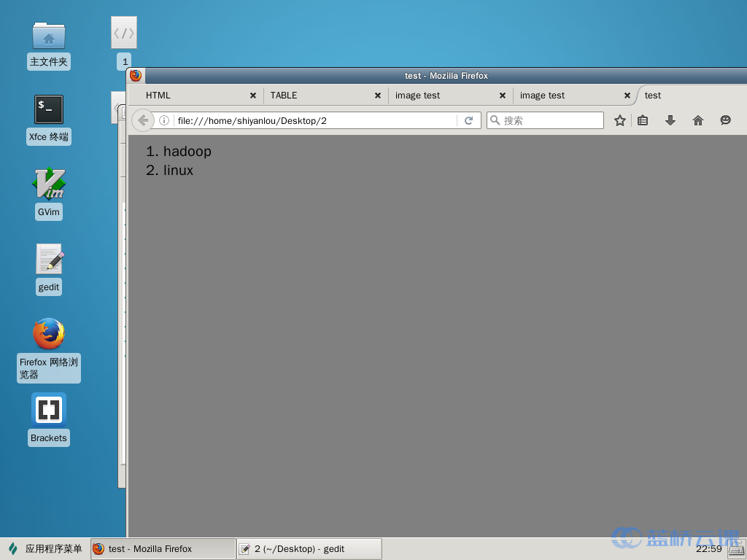Switch to the TABLE tab
This screenshot has height=560, width=747.
pyautogui.click(x=314, y=96)
